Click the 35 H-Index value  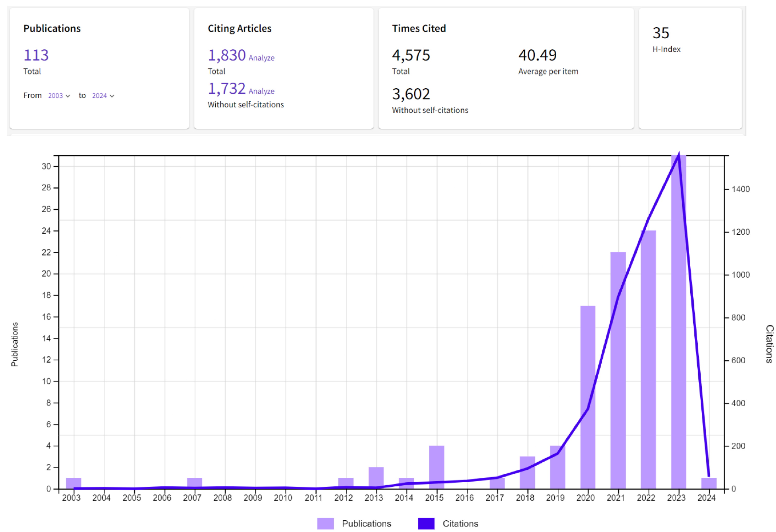tap(661, 33)
